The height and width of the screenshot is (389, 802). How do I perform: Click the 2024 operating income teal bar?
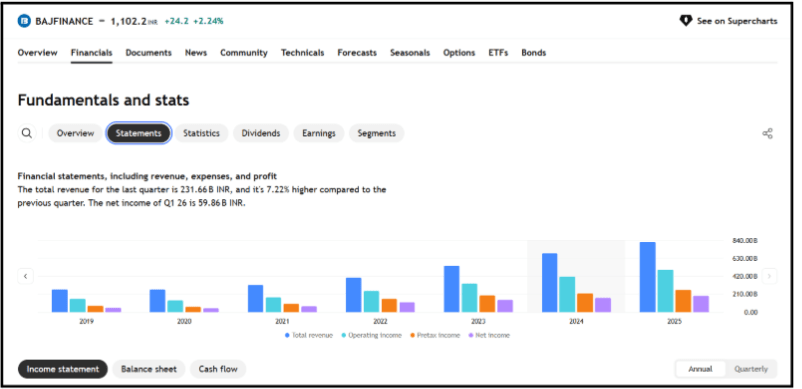(x=567, y=294)
